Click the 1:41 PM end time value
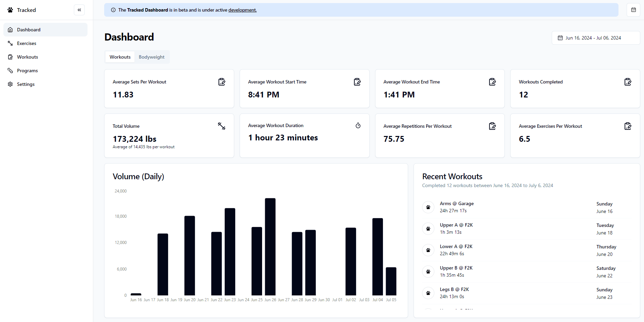The image size is (644, 322). pyautogui.click(x=399, y=95)
